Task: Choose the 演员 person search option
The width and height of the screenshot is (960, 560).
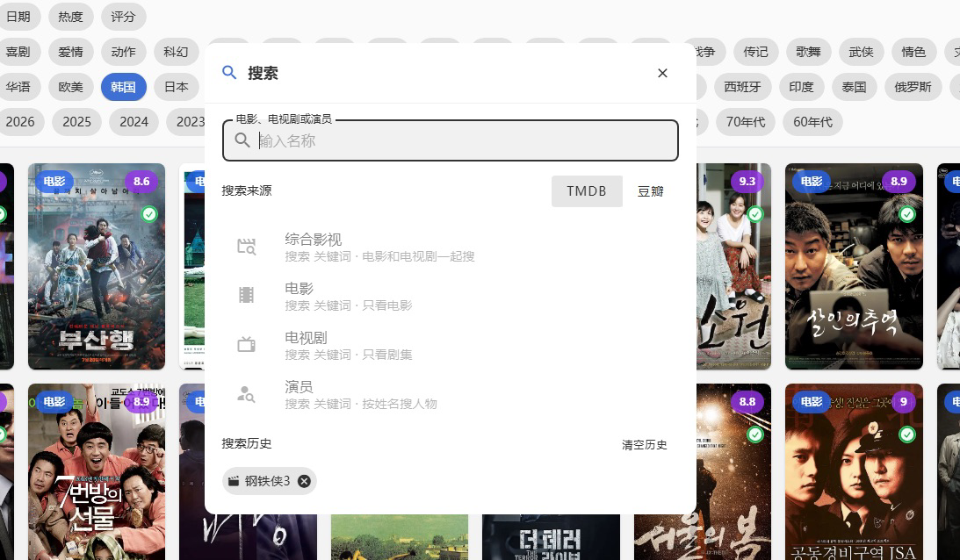Action: [x=451, y=394]
